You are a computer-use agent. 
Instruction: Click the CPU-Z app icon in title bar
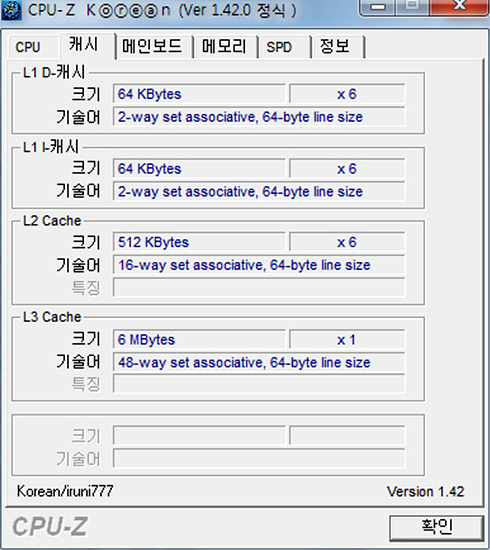11,10
